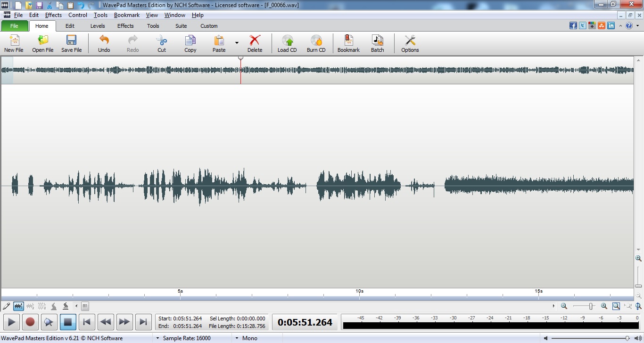Undo the last edit in the Home ribbon
Image resolution: width=644 pixels, height=343 pixels.
click(x=104, y=43)
